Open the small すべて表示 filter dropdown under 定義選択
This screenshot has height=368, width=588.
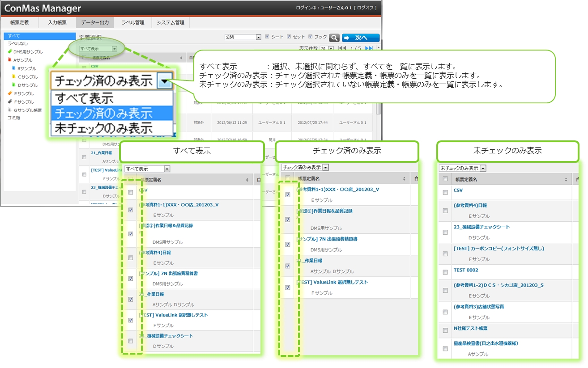pyautogui.click(x=98, y=48)
